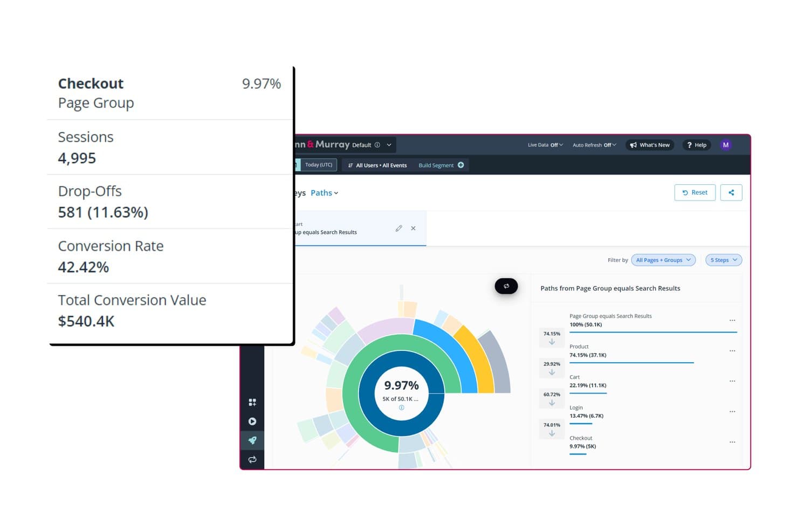Remove the Search Results step with X
798x532 pixels.
pyautogui.click(x=413, y=229)
